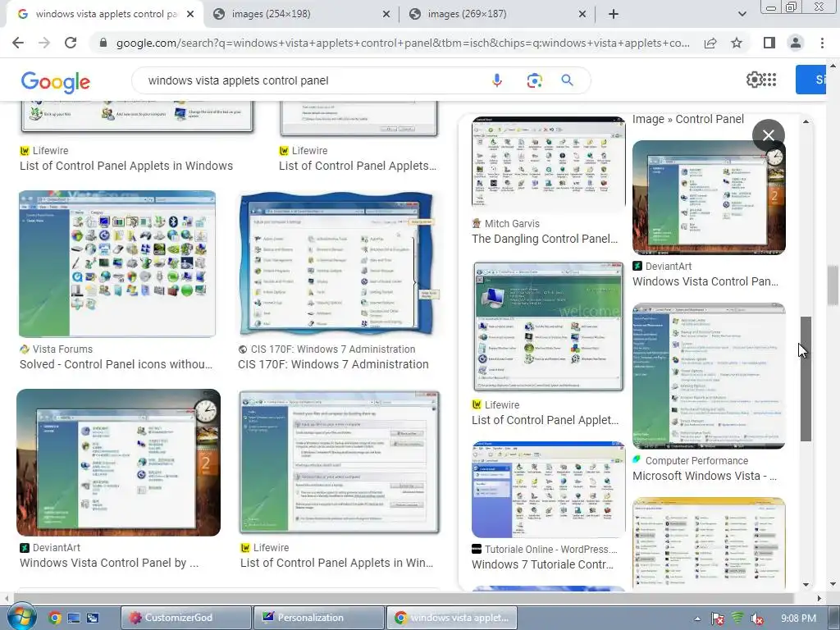840x630 pixels.
Task: Click the blue Sign in button
Action: point(811,80)
